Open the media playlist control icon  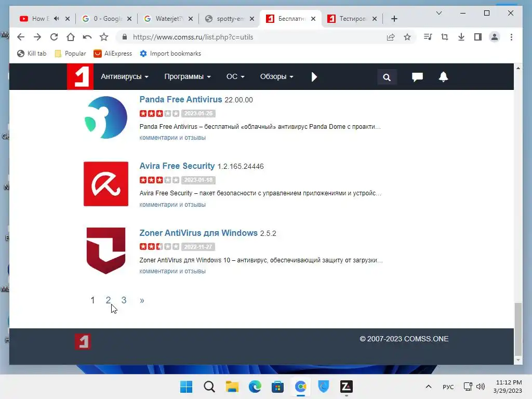point(428,37)
